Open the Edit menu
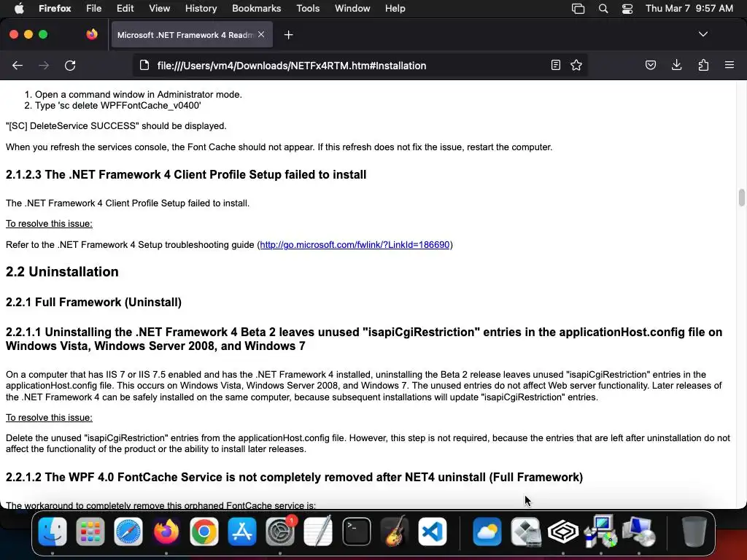 pyautogui.click(x=125, y=9)
